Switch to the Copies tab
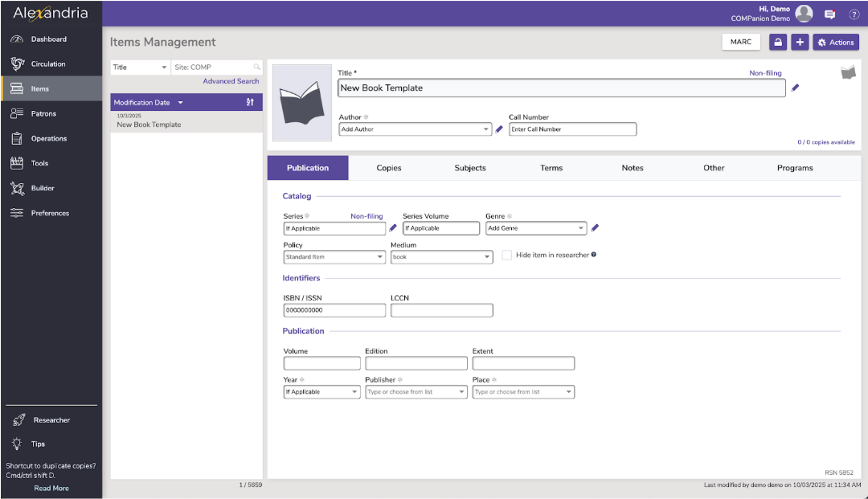 click(x=389, y=168)
